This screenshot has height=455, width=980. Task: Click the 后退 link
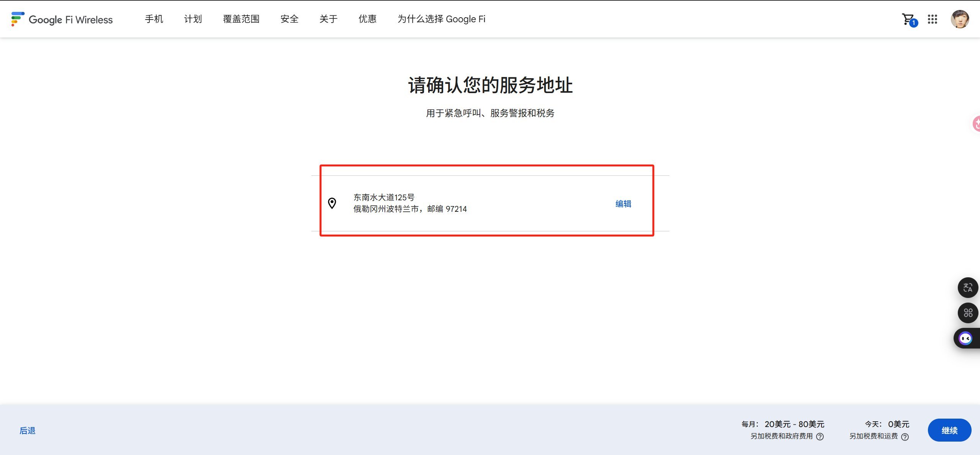tap(28, 430)
